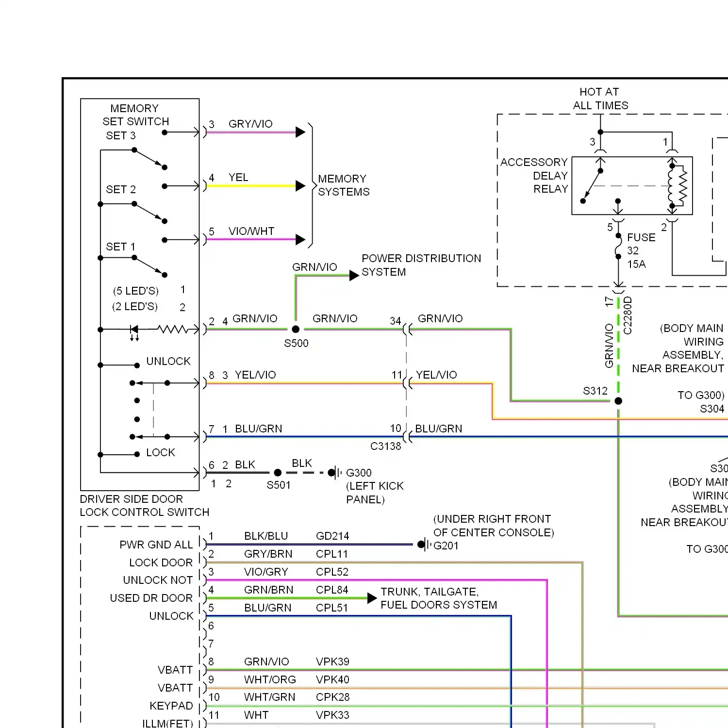Click the (LEFT KICK PANEL) text
The width and height of the screenshot is (728, 728).
[375, 493]
